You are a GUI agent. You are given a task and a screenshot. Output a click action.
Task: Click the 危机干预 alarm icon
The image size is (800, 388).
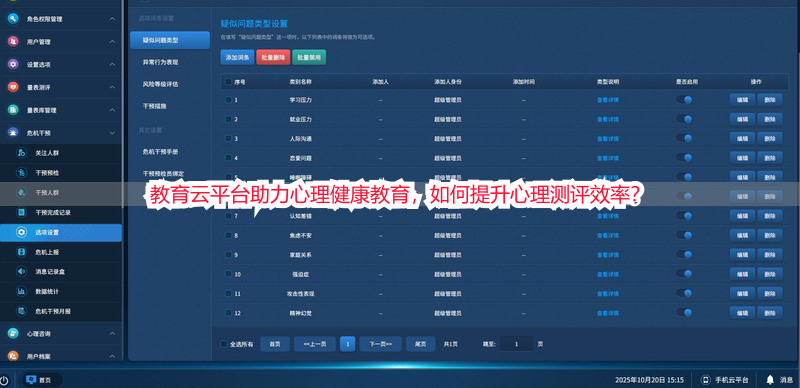(13, 133)
